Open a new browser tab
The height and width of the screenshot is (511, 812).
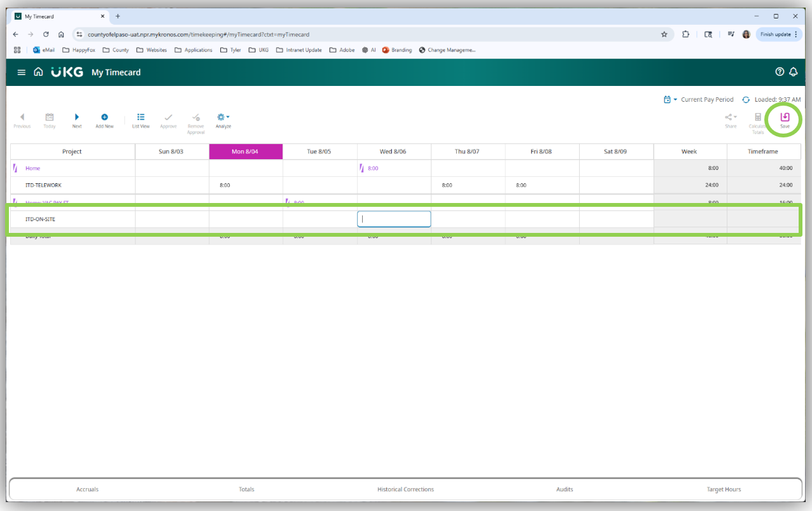pyautogui.click(x=118, y=17)
